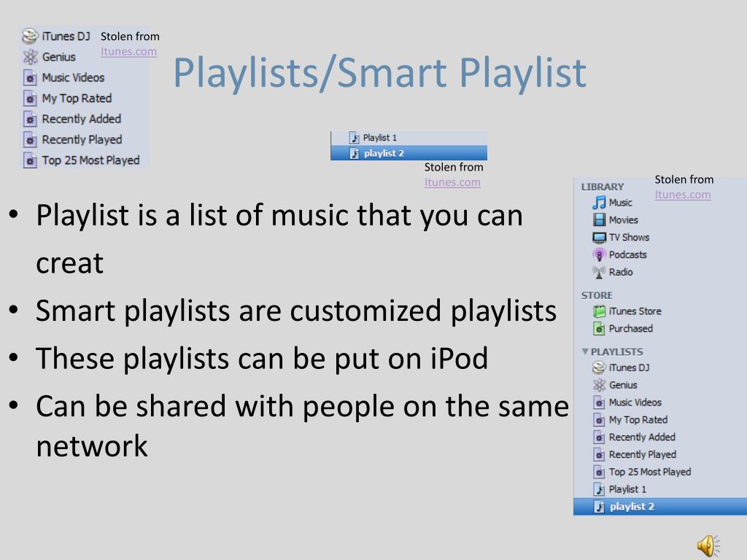Image resolution: width=747 pixels, height=560 pixels.
Task: Click the STORE section header
Action: [x=597, y=295]
